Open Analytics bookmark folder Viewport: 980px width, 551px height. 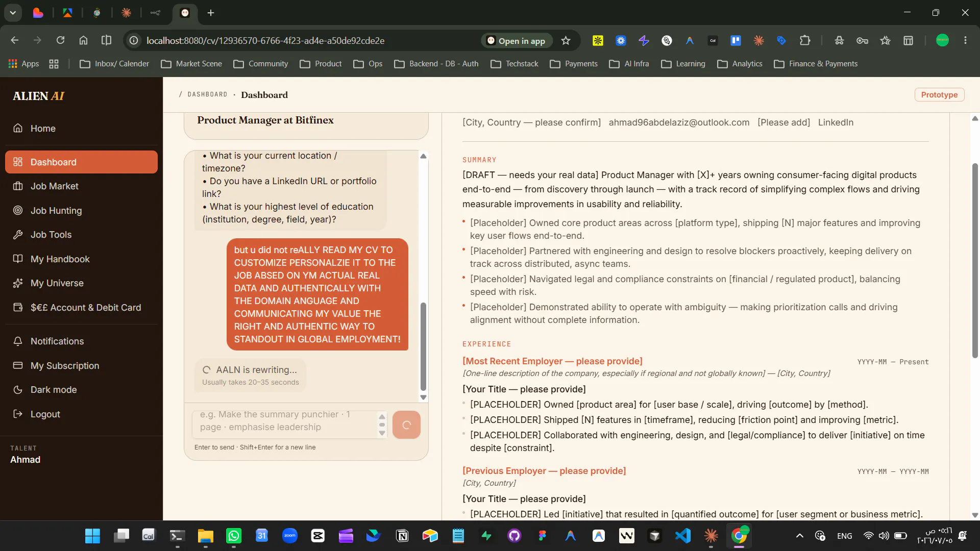pyautogui.click(x=740, y=64)
